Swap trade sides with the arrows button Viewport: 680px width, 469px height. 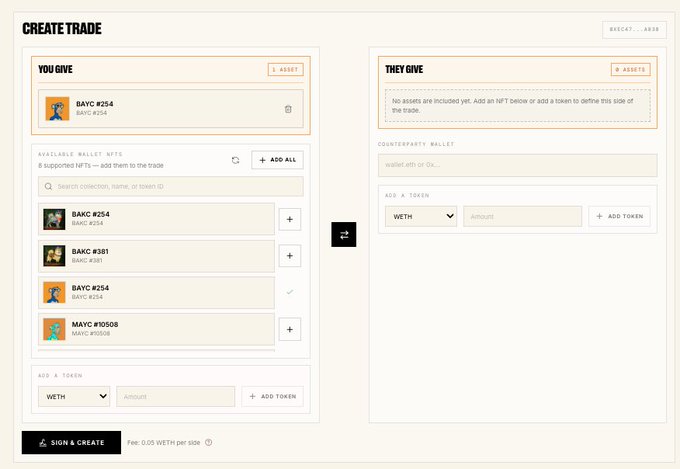pos(344,235)
